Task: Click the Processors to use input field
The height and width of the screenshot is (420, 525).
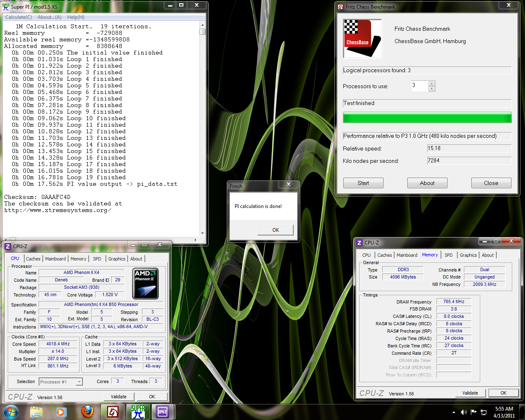Action: [x=420, y=86]
